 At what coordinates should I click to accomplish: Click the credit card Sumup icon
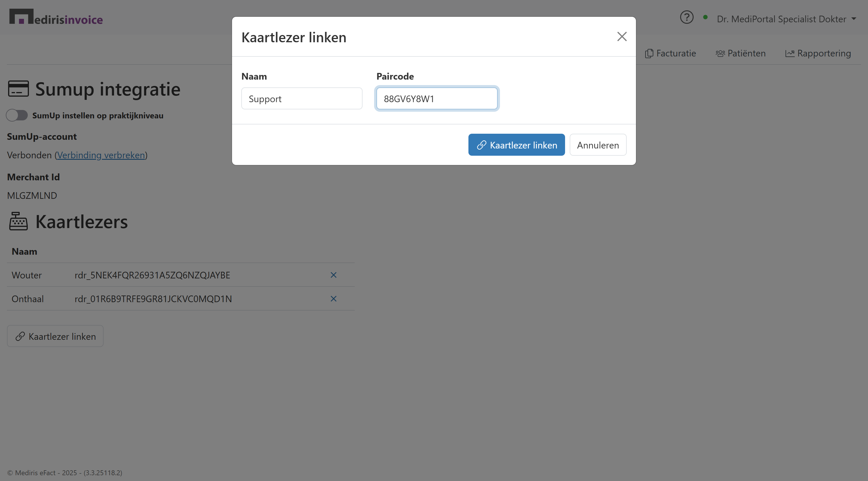click(x=19, y=89)
